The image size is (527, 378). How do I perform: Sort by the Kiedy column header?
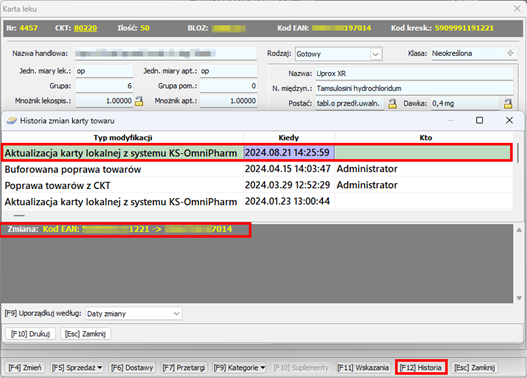click(289, 137)
